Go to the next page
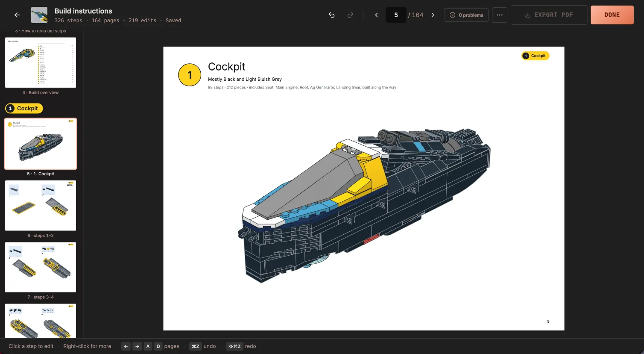Screen dimensions: 644x354 (x=433, y=15)
